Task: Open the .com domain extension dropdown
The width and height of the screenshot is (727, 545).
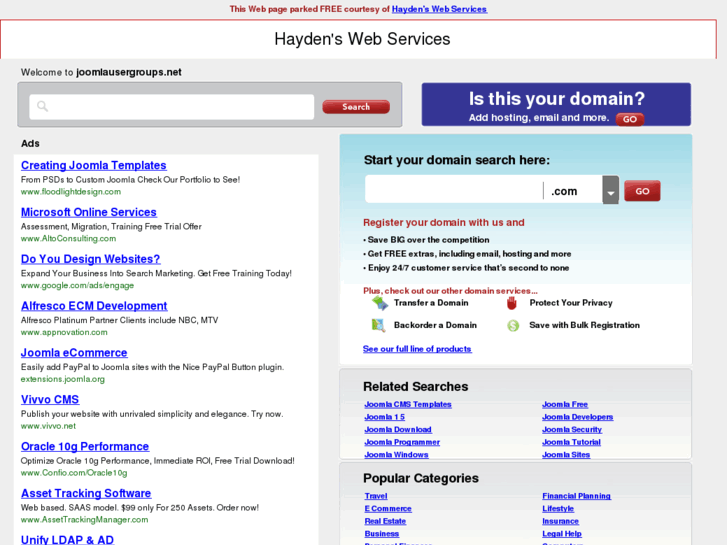Action: coord(611,190)
